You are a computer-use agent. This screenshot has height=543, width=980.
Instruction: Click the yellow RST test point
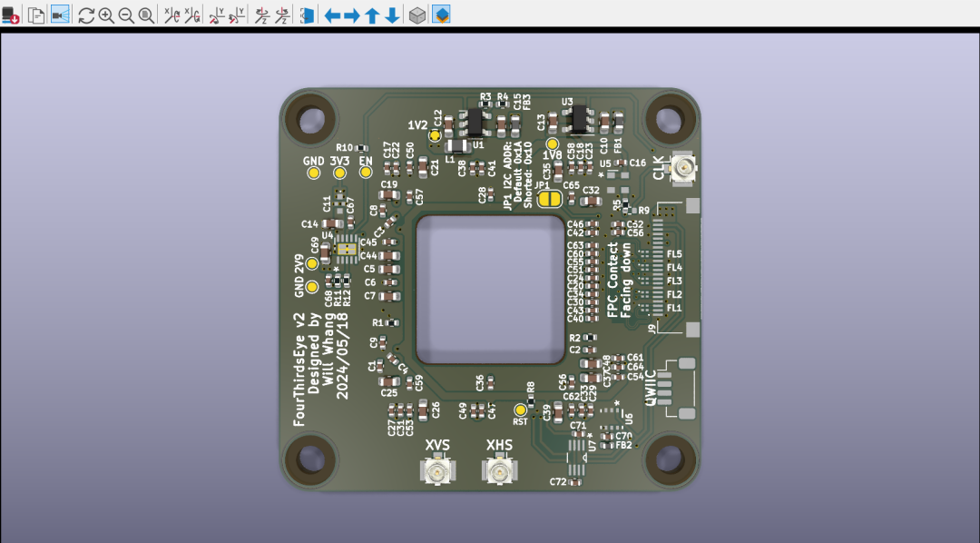[x=520, y=410]
